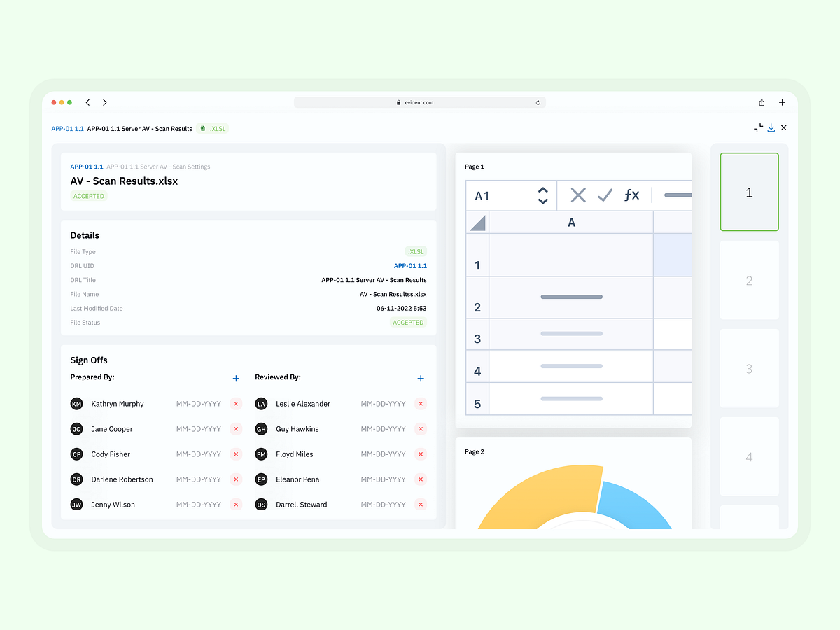Click the browser forward chevron
The width and height of the screenshot is (840, 630).
[104, 102]
